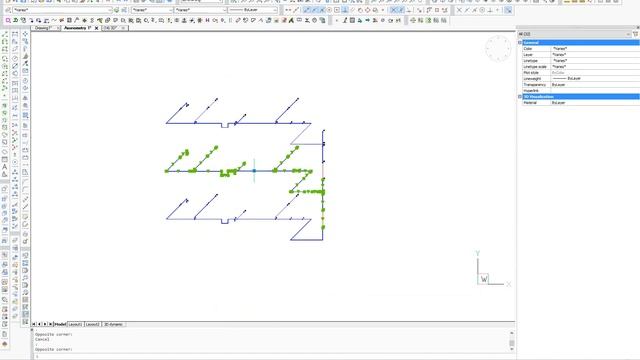Click the Lineweight ByLayer property value
The height and width of the screenshot is (360, 640).
pos(595,78)
